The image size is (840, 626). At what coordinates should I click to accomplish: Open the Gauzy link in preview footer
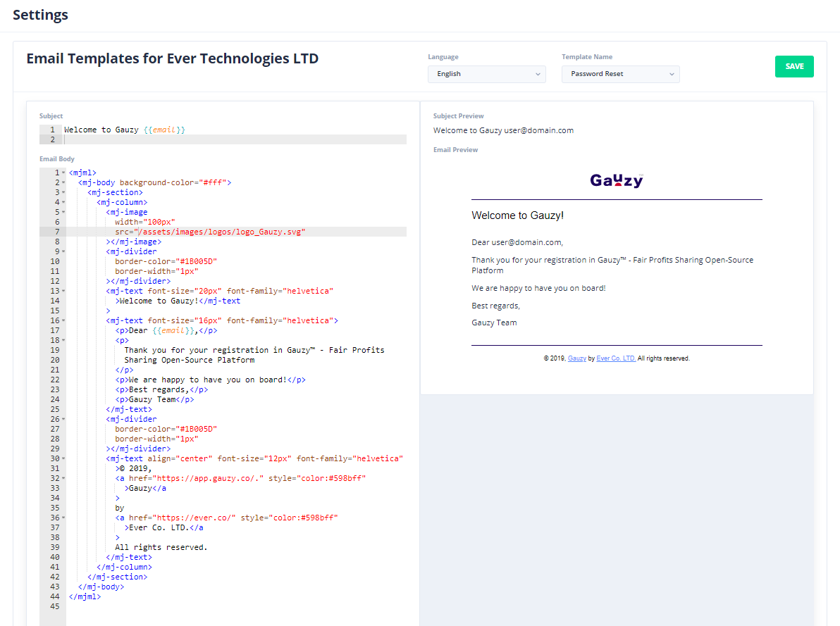[576, 358]
